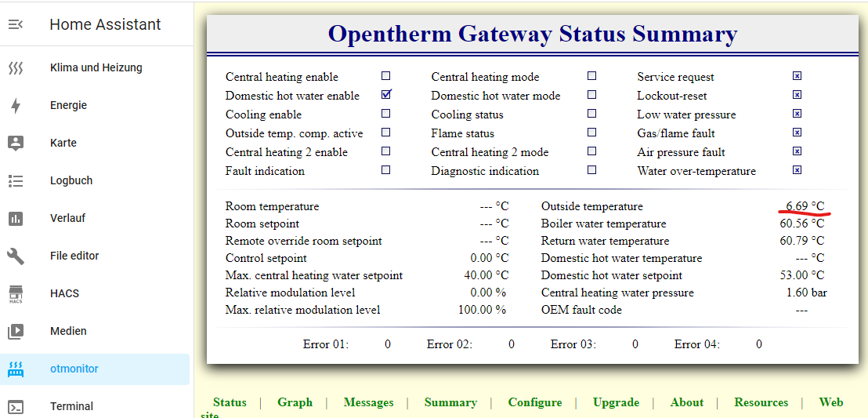Toggle Cooling status checkbox
Viewport: 868px width, 418px height.
pyautogui.click(x=591, y=114)
